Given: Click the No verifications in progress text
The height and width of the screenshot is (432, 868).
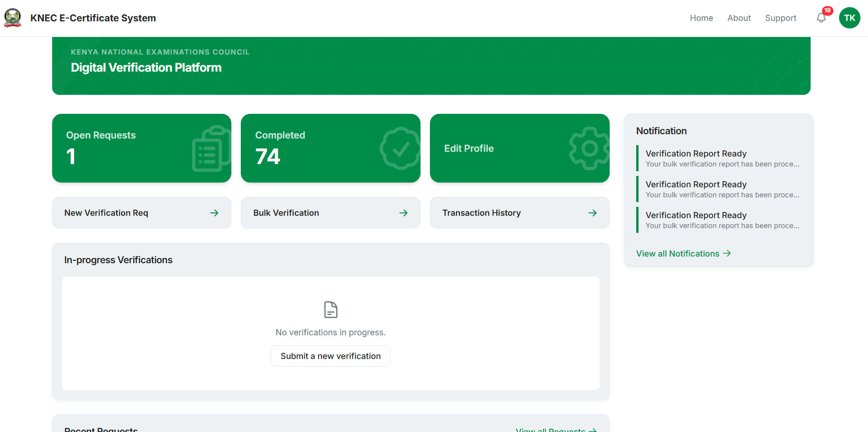Looking at the screenshot, I should click(x=330, y=332).
